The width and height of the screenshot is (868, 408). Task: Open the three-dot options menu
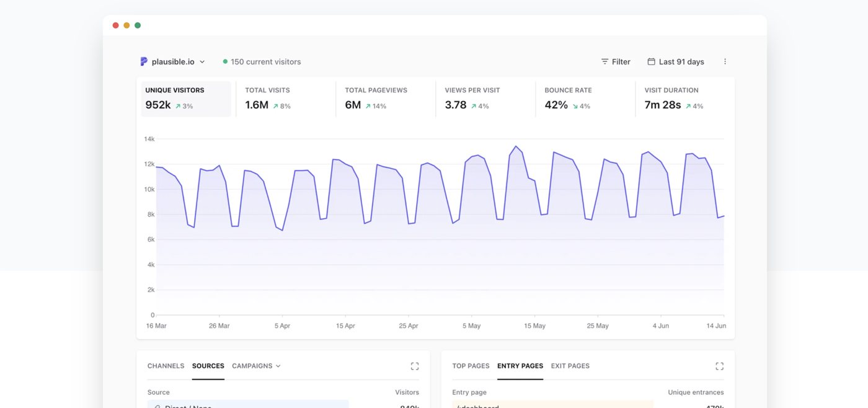pyautogui.click(x=725, y=61)
